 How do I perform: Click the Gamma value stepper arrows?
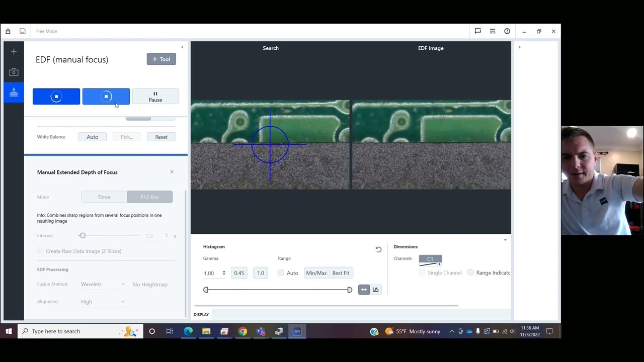click(224, 273)
